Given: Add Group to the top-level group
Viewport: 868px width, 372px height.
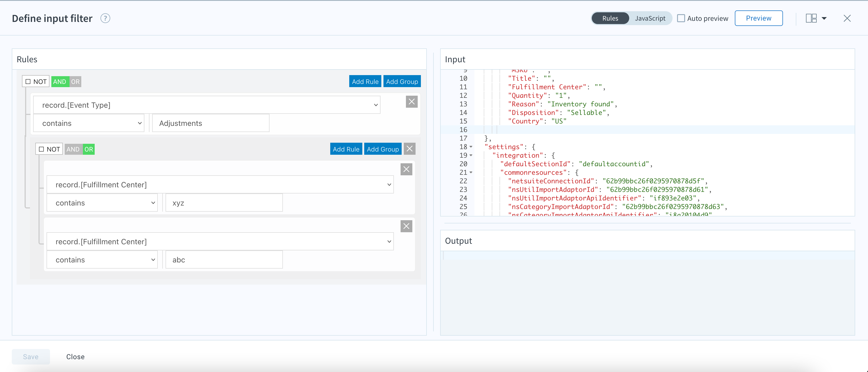Looking at the screenshot, I should pyautogui.click(x=402, y=82).
